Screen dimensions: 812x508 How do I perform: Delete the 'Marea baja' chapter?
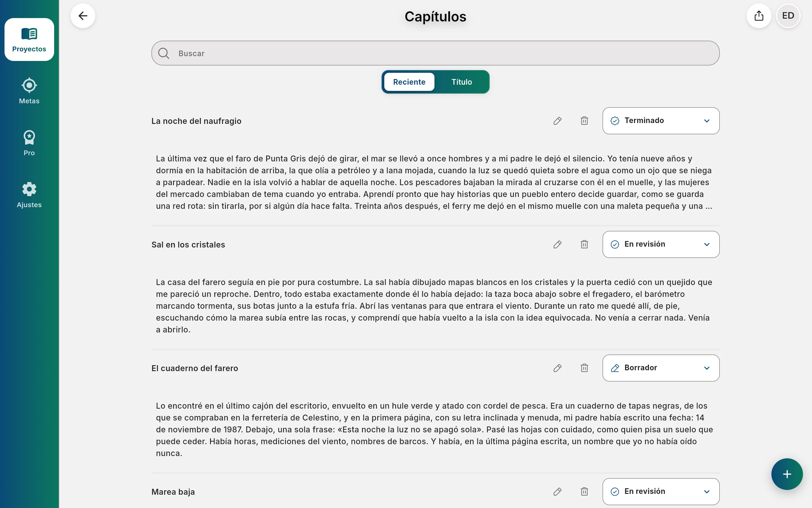click(x=584, y=492)
